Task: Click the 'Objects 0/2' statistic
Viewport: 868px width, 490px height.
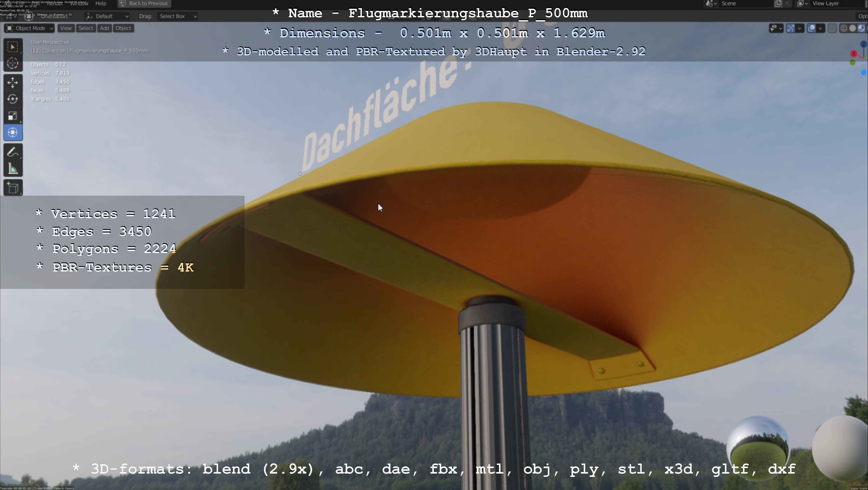Action: [x=48, y=65]
